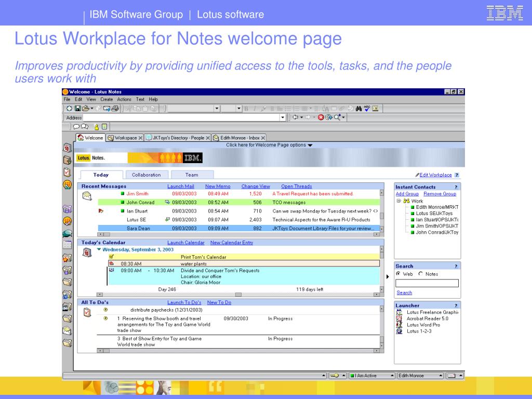Image resolution: width=532 pixels, height=399 pixels.
Task: Open the Address bar dropdown arrow
Action: coord(283,117)
